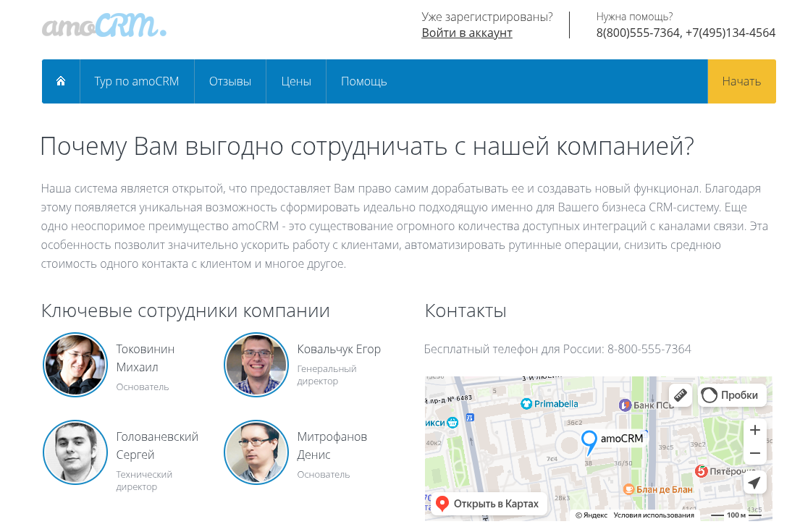Click the yellow Начать button
The height and width of the screenshot is (532, 800).
point(741,81)
